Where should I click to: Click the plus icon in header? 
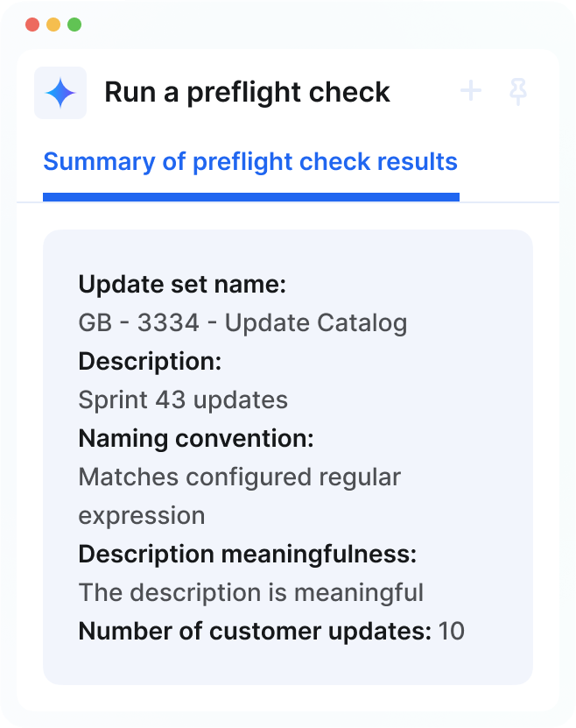click(471, 90)
